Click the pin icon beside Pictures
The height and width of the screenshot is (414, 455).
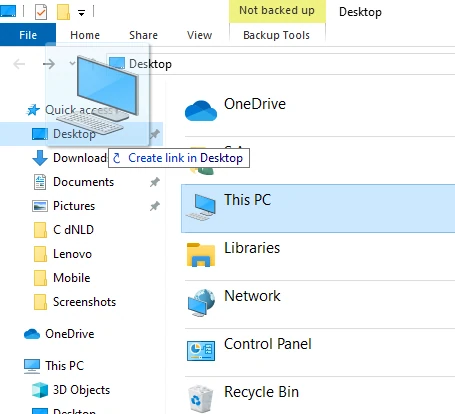tap(154, 206)
